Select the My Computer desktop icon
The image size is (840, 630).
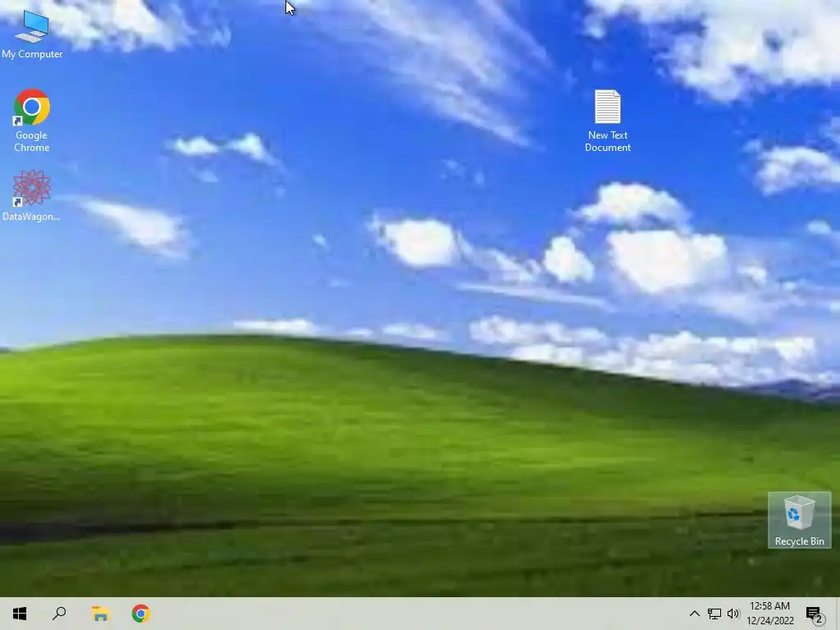pyautogui.click(x=32, y=34)
